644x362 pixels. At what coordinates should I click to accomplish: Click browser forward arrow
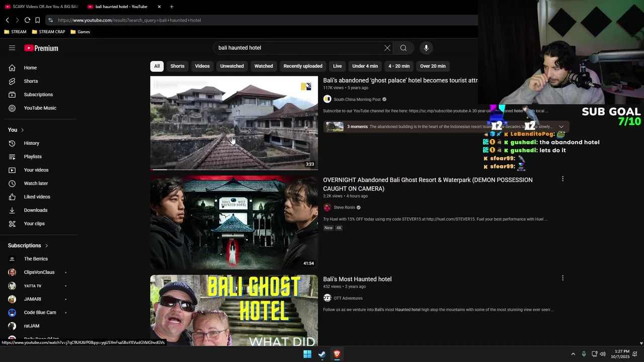pos(17,20)
